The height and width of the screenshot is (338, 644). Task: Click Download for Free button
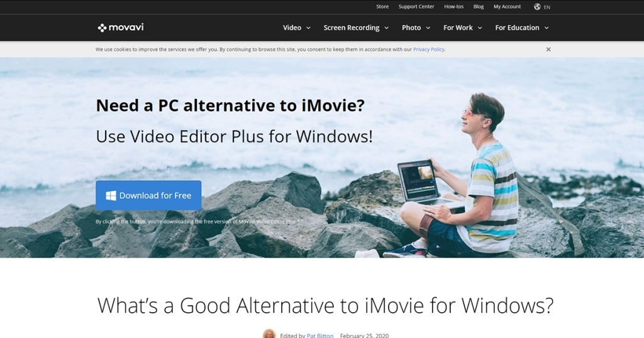tap(148, 195)
